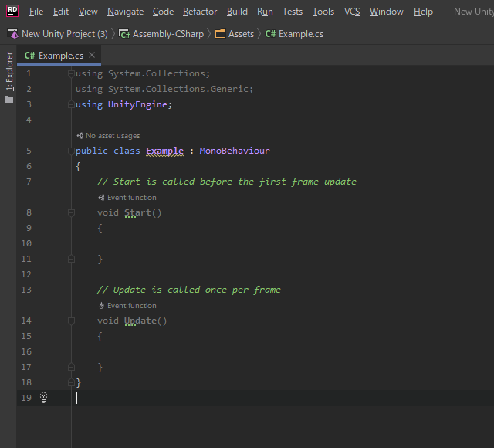This screenshot has width=494, height=448.
Task: Open the VCS menu
Action: [x=352, y=12]
